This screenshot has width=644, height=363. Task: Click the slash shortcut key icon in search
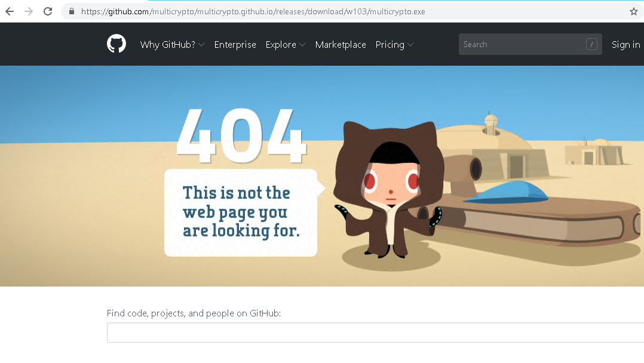591,44
